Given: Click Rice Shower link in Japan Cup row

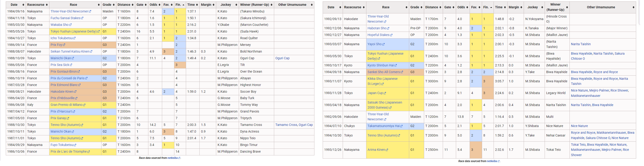Looking at the screenshot, I should tap(619, 91).
